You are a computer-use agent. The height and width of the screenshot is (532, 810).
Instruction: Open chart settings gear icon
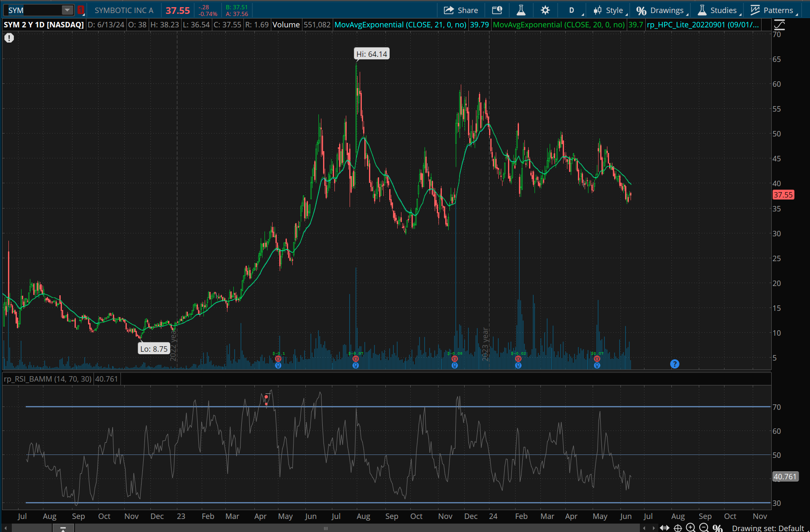(545, 10)
